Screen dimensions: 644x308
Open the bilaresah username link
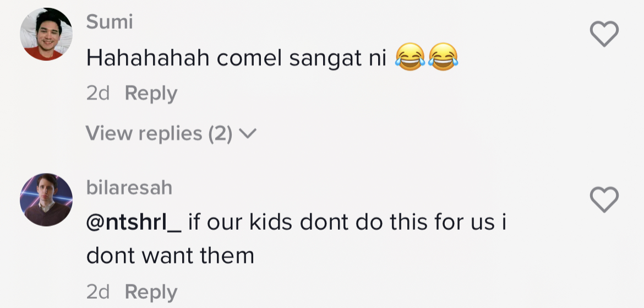pyautogui.click(x=129, y=188)
